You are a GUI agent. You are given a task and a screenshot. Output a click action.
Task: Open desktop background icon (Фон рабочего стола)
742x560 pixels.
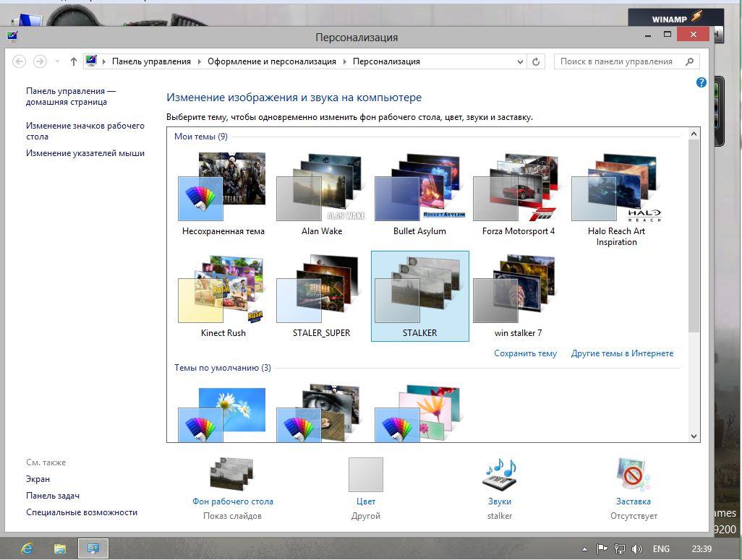tap(232, 474)
